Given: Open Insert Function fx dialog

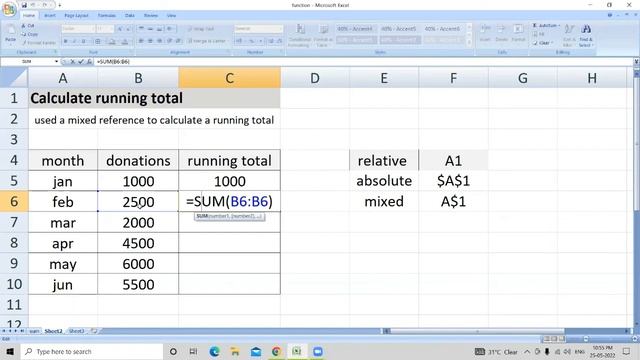Looking at the screenshot, I should point(89,62).
